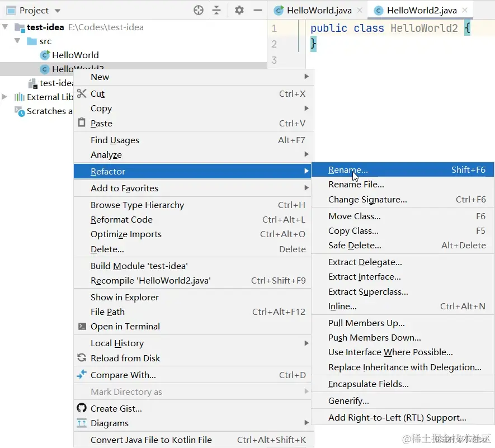Viewport: 495px width, 448px height.
Task: Choose Generify... menu item
Action: click(403, 400)
